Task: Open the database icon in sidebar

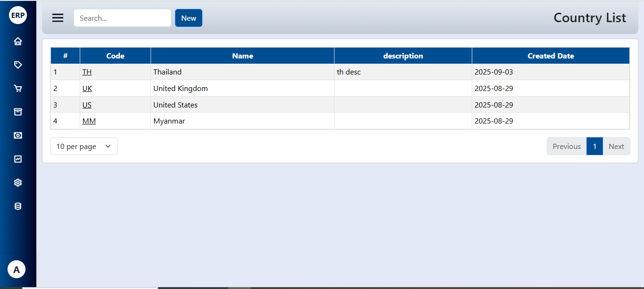Action: click(x=18, y=206)
